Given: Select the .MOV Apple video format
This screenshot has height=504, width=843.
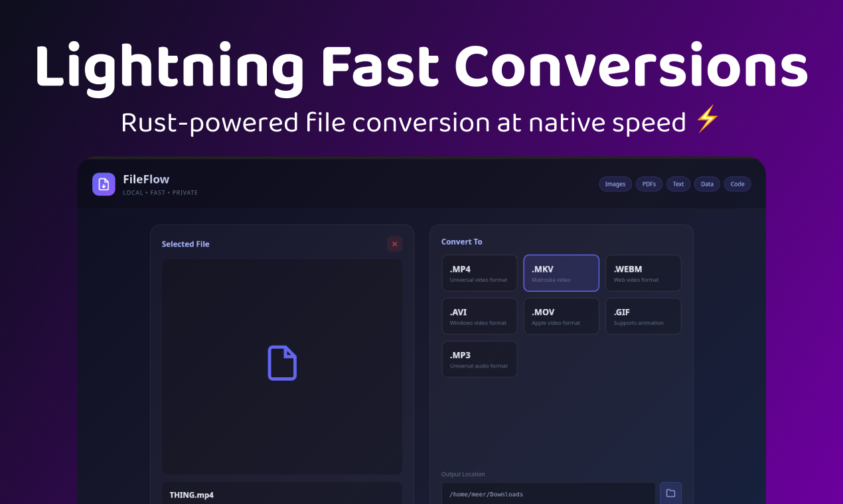Looking at the screenshot, I should [x=561, y=316].
